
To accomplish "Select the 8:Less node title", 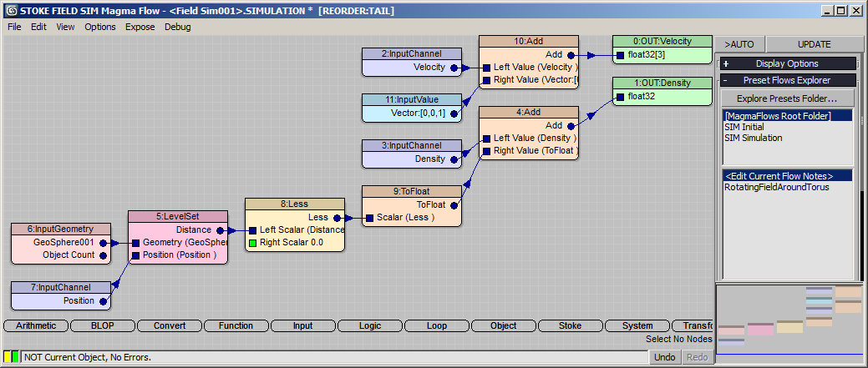I will (295, 204).
